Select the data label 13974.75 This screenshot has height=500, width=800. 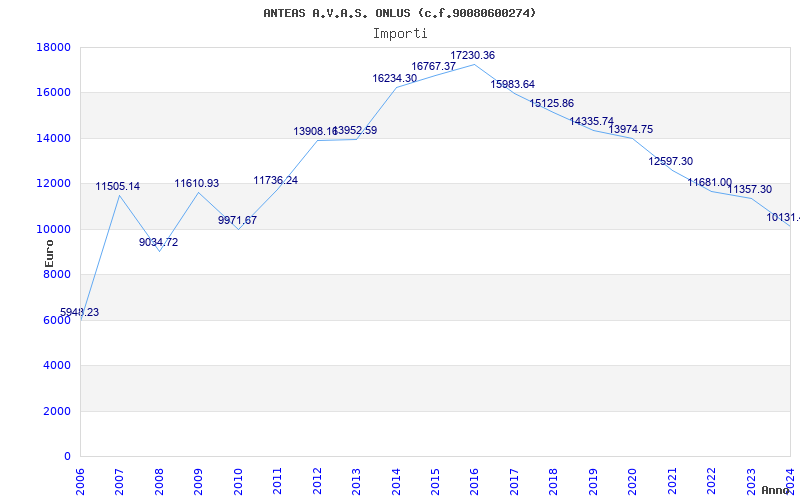[631, 130]
